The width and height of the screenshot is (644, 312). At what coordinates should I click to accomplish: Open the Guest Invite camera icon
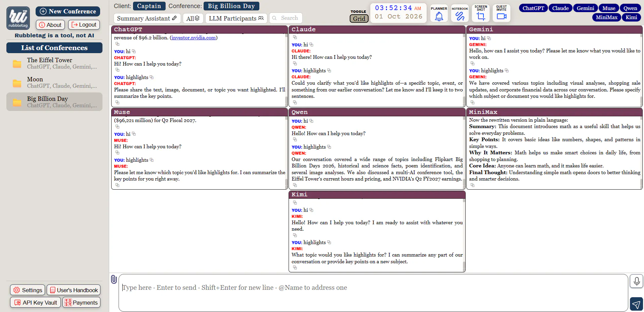(501, 13)
